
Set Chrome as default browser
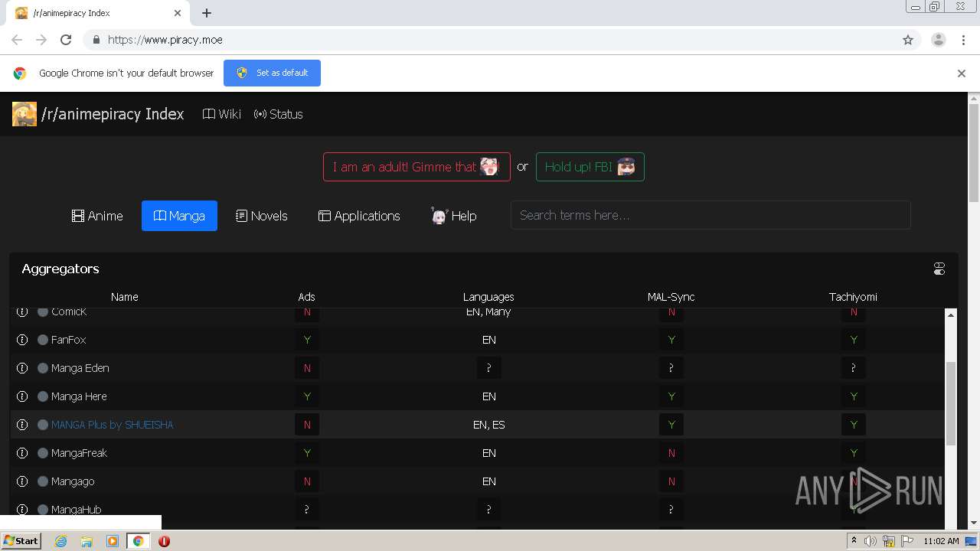coord(272,73)
